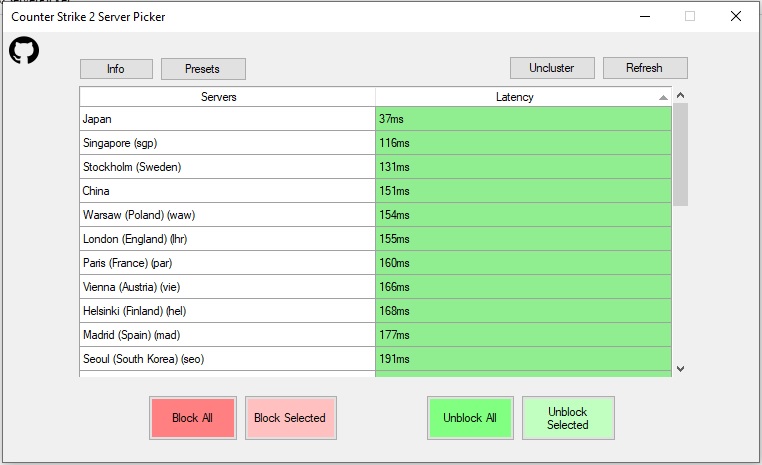Image resolution: width=762 pixels, height=465 pixels.
Task: Close the Server Picker window
Action: coord(736,17)
